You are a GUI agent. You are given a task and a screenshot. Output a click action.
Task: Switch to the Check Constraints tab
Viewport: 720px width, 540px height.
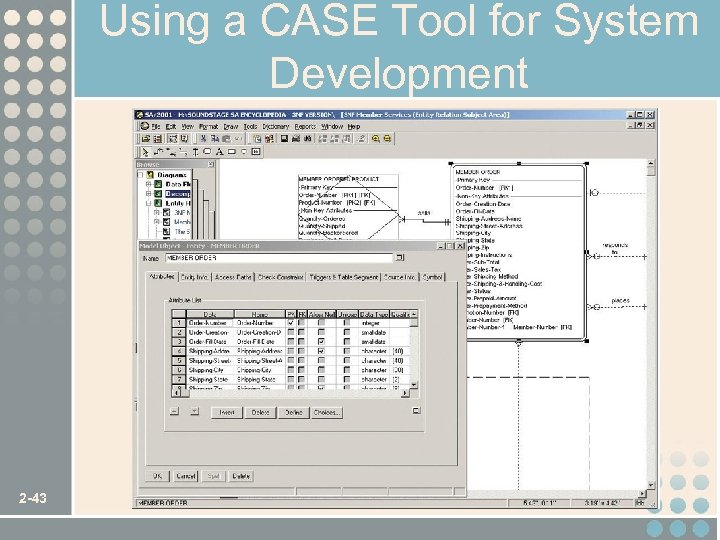point(280,277)
